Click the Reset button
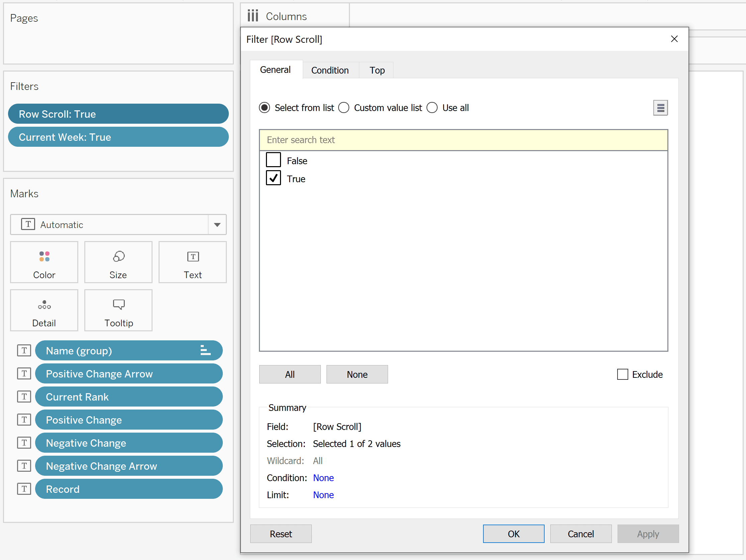Image resolution: width=746 pixels, height=560 pixels. (x=281, y=534)
